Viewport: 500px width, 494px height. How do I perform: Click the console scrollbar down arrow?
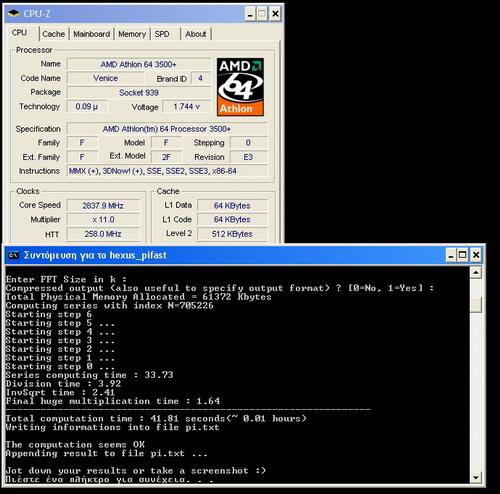click(476, 477)
